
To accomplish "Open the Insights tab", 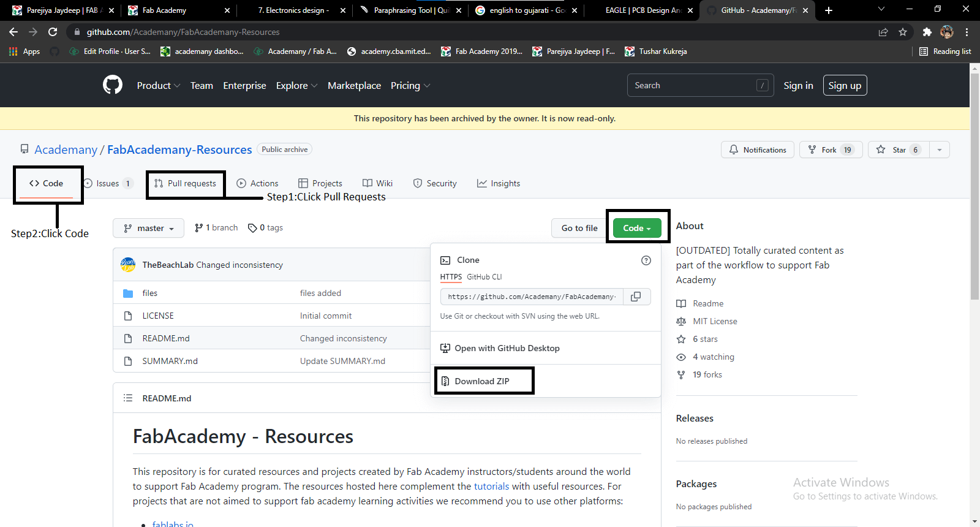I will [x=499, y=183].
